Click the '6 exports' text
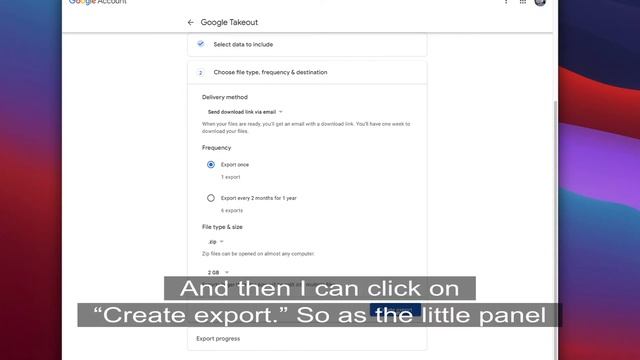This screenshot has height=360, width=640. point(232,211)
